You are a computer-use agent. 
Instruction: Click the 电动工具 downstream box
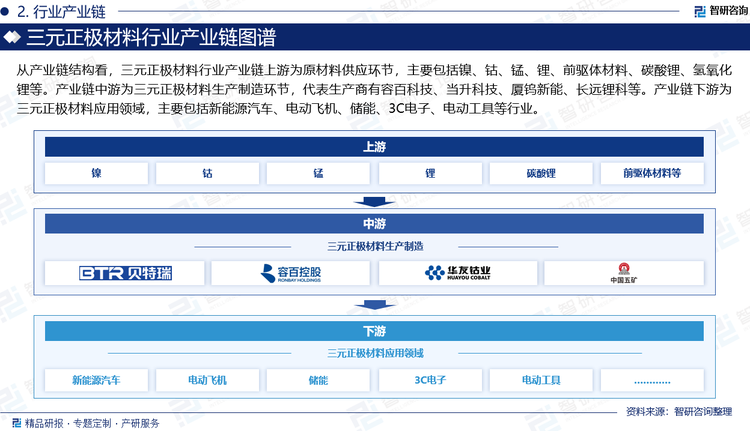click(x=541, y=380)
